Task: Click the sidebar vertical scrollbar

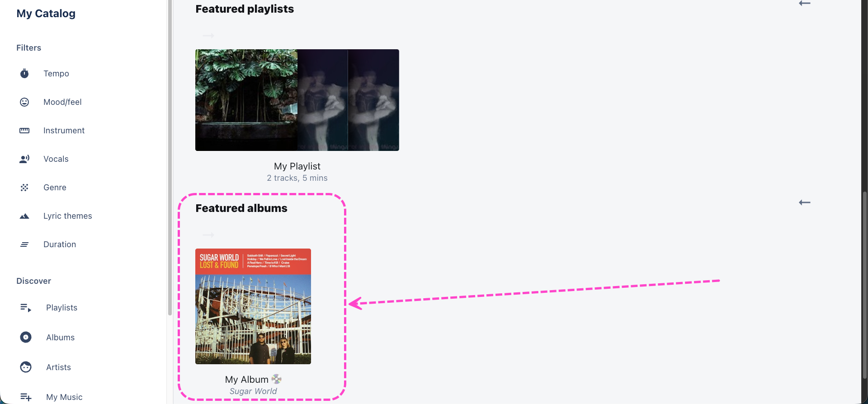Action: pyautogui.click(x=170, y=158)
